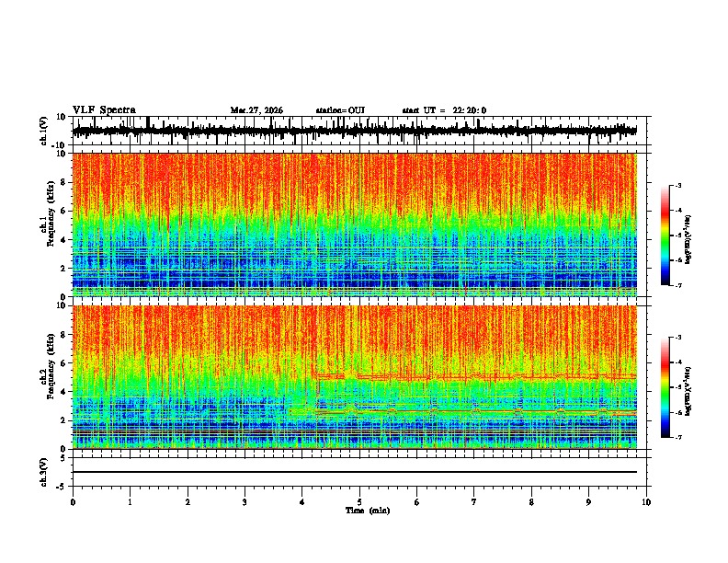The image size is (728, 563).
Task: Click the "4" kHz tick on ch.2 frequency axis
Action: tap(63, 392)
